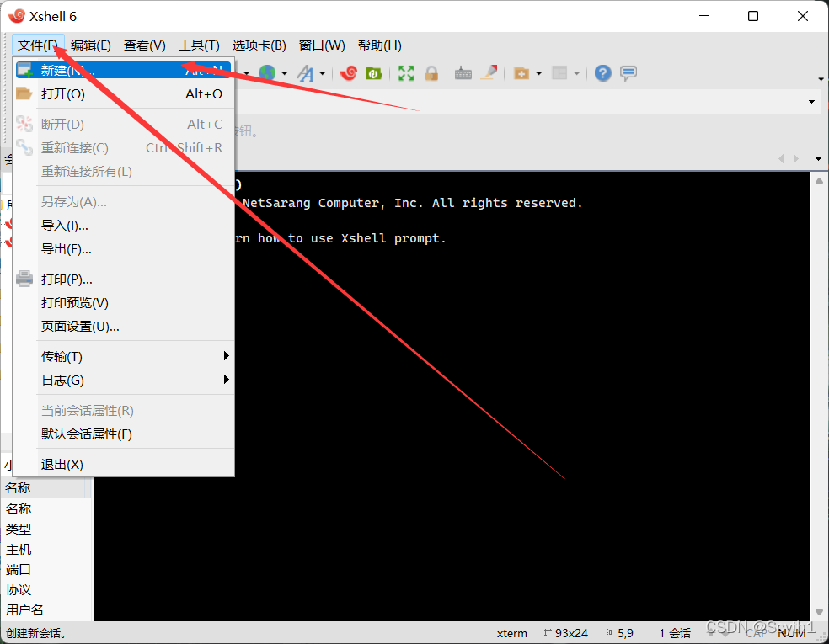
Task: Launch Xftp with the green folder icon
Action: [373, 73]
